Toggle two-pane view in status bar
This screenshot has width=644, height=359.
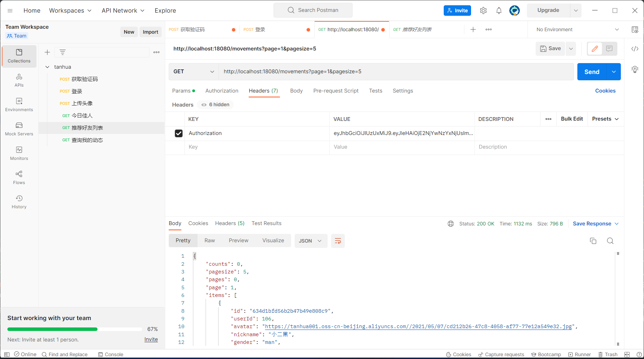click(x=627, y=354)
